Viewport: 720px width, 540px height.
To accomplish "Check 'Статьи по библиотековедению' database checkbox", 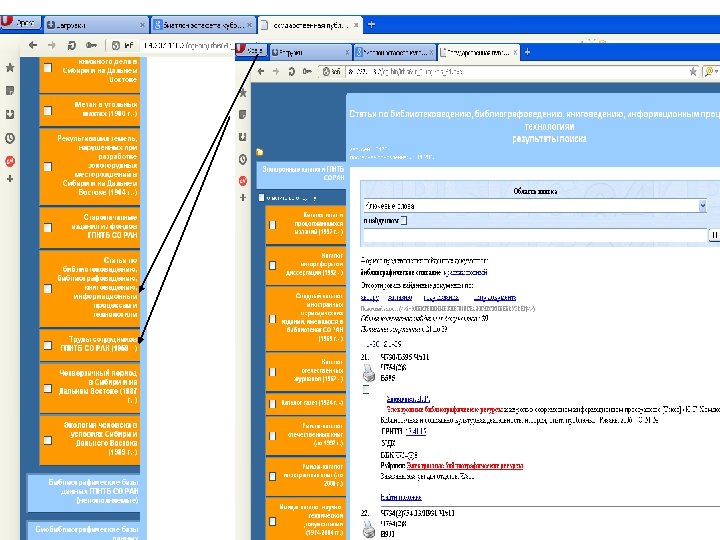I will coord(48,288).
